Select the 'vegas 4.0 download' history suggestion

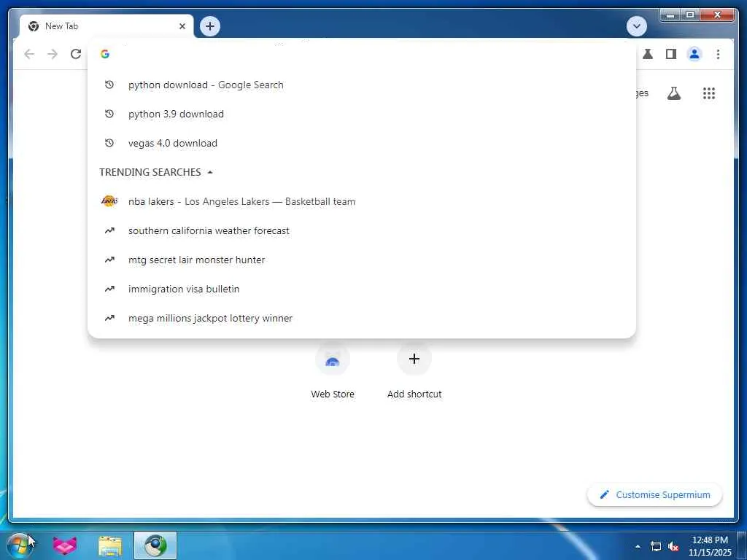[362, 143]
